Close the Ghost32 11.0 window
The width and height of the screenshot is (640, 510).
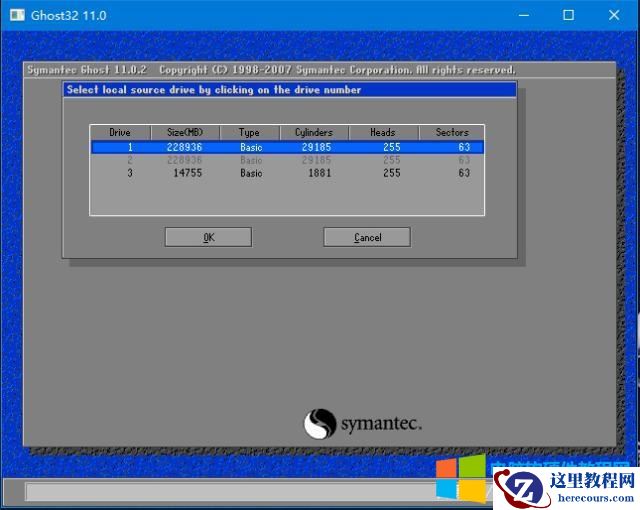[x=614, y=16]
